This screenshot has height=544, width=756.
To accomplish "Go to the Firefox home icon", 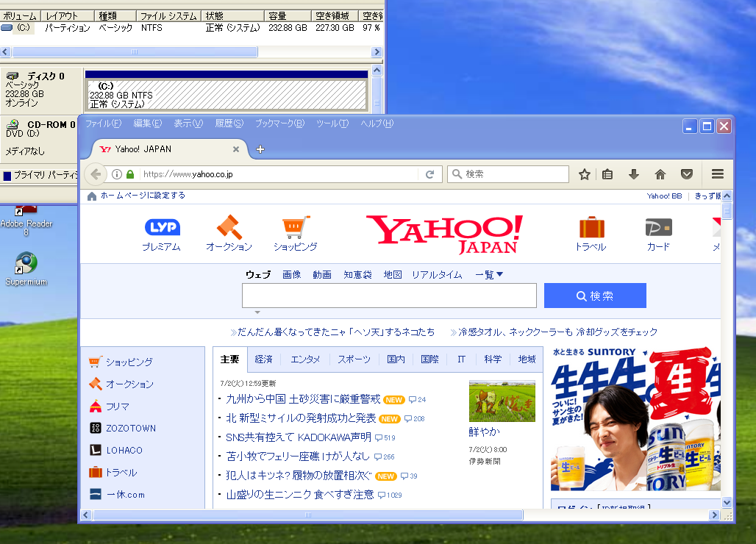I will pos(660,174).
